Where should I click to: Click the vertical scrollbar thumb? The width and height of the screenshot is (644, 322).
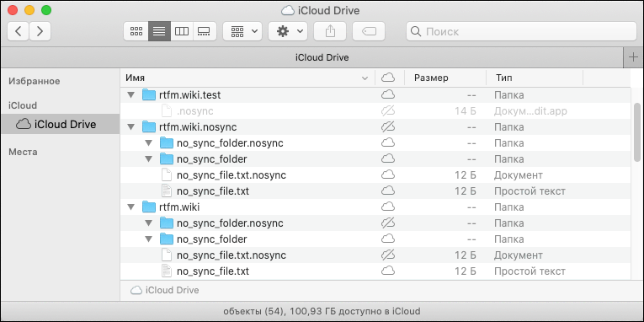pyautogui.click(x=637, y=132)
